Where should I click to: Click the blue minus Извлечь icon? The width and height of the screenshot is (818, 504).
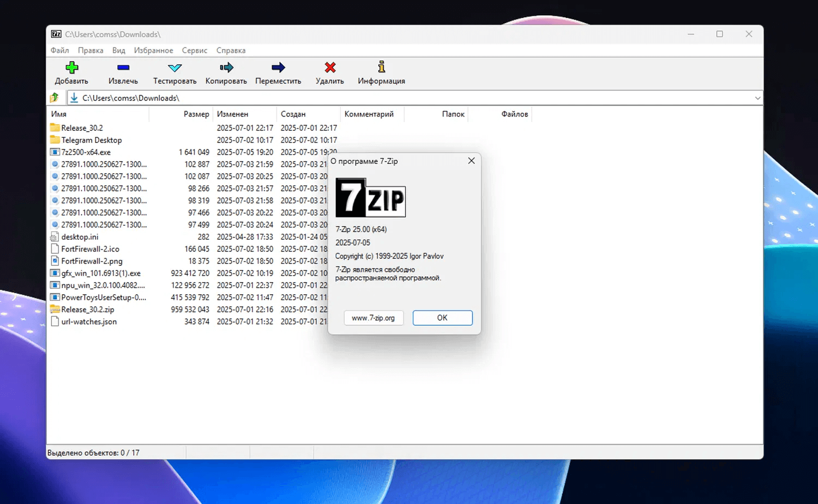123,68
